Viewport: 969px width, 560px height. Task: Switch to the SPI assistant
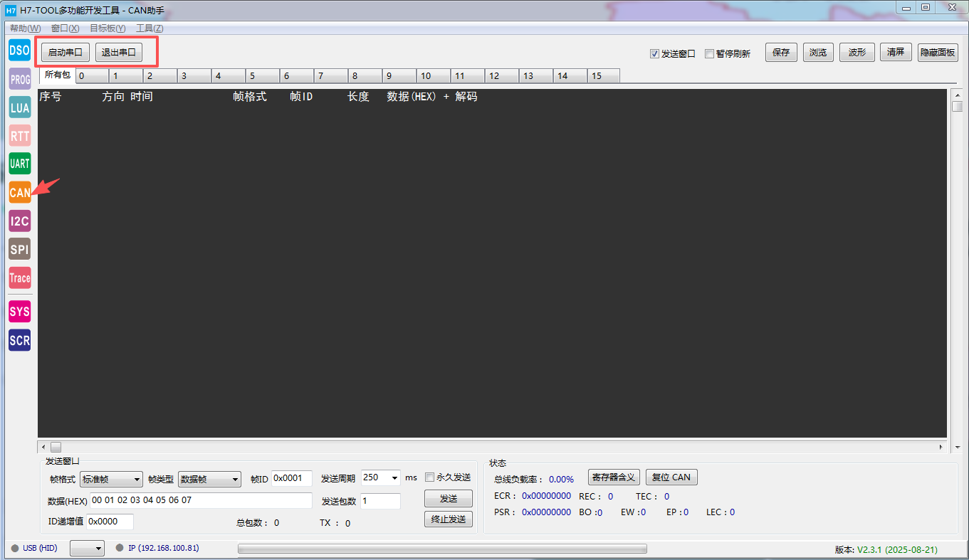click(19, 249)
